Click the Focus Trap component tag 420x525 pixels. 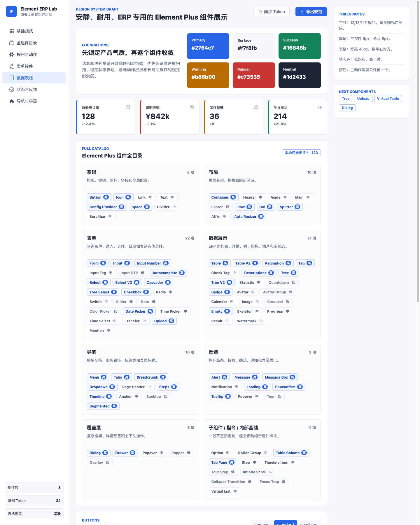pos(273,482)
